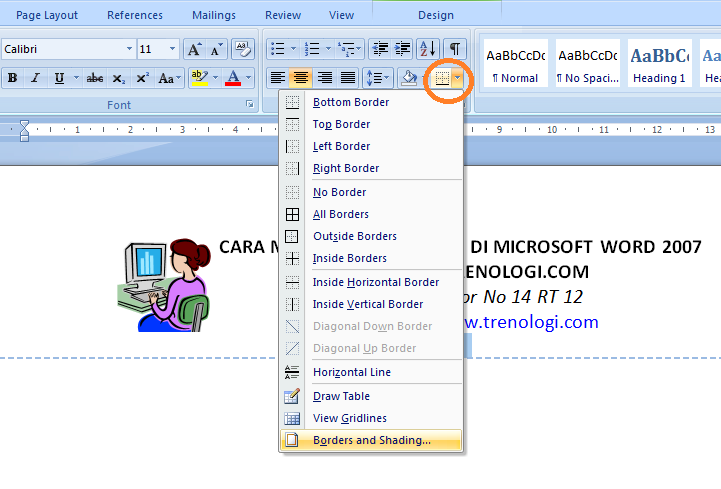Open the font color dropdown arrow
Image resolution: width=721 pixels, height=489 pixels.
pos(249,78)
